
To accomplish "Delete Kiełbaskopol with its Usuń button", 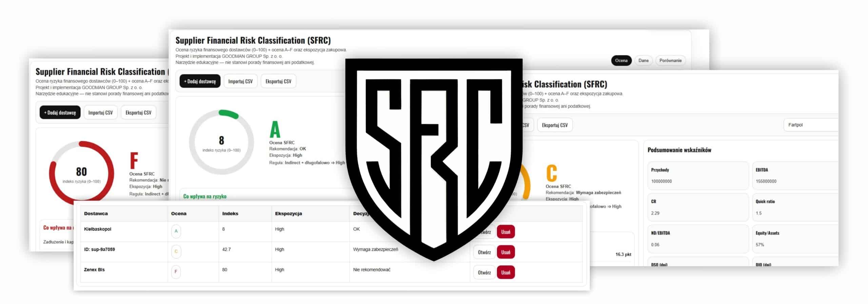I will pyautogui.click(x=506, y=232).
